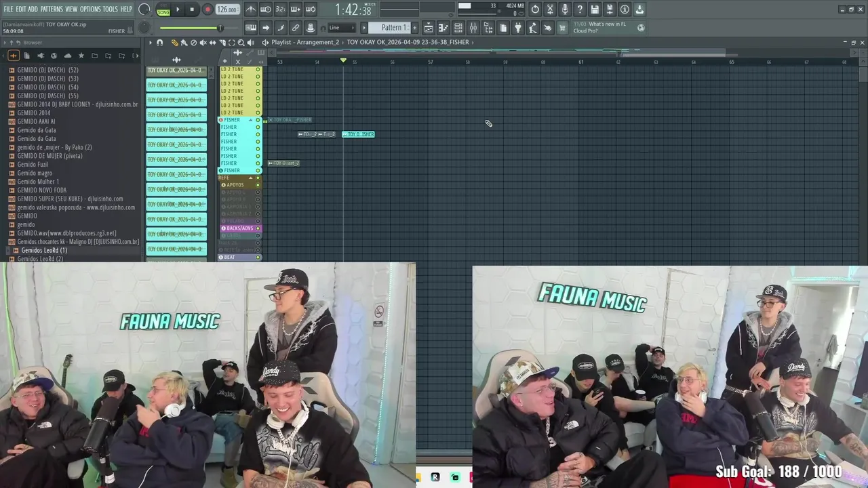Click the project info icon
The width and height of the screenshot is (868, 488).
click(625, 9)
